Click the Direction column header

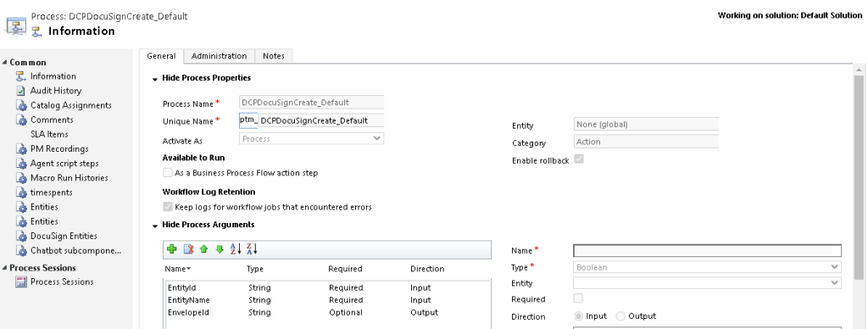427,269
